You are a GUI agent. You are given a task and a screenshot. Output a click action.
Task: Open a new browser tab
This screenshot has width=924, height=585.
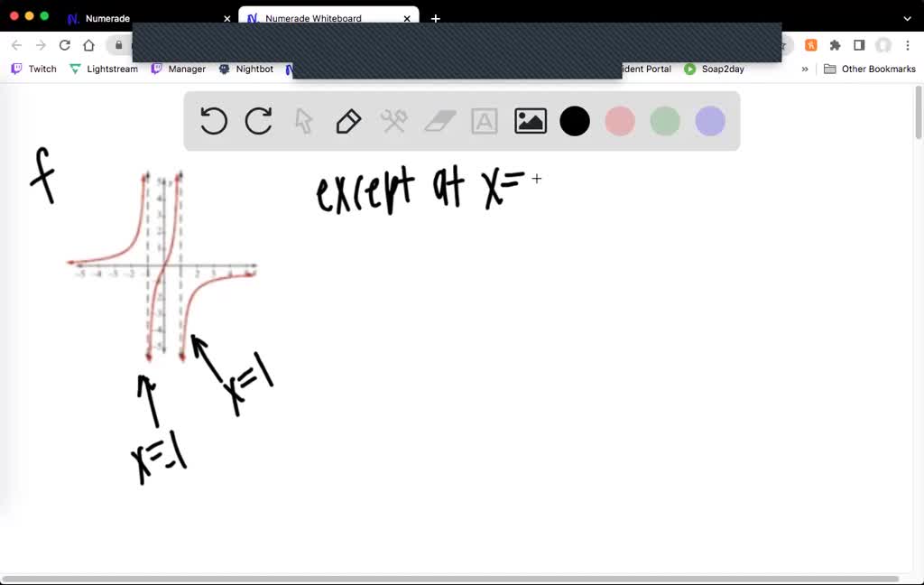[x=436, y=18]
